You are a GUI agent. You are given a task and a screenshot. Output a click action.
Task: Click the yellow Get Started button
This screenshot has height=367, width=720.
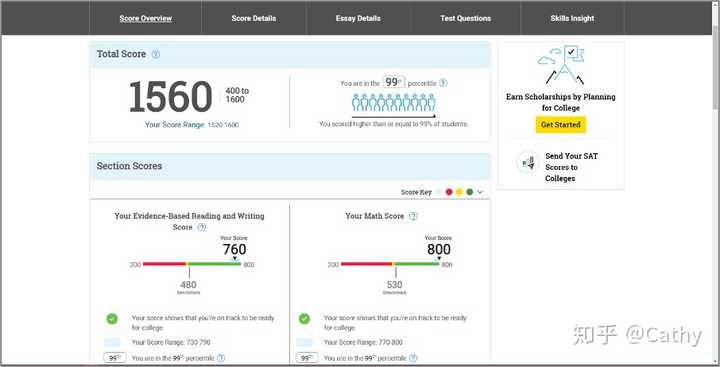(x=561, y=124)
